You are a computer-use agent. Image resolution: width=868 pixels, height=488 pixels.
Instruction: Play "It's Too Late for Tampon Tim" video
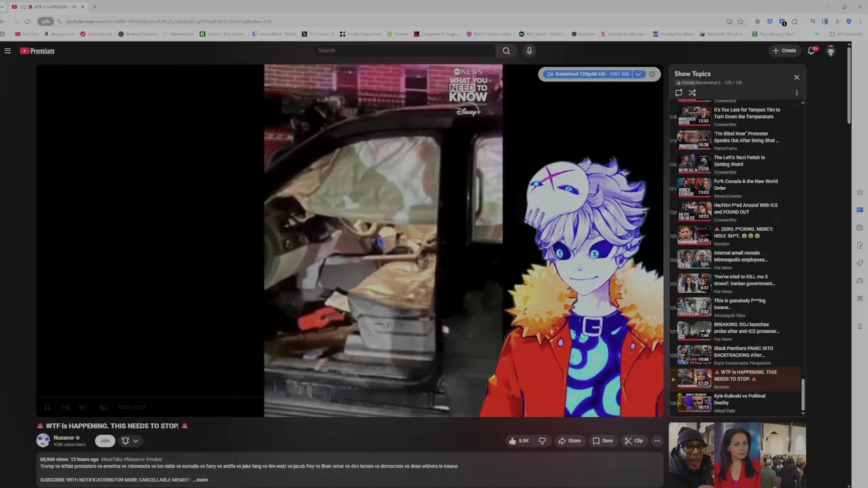point(736,115)
